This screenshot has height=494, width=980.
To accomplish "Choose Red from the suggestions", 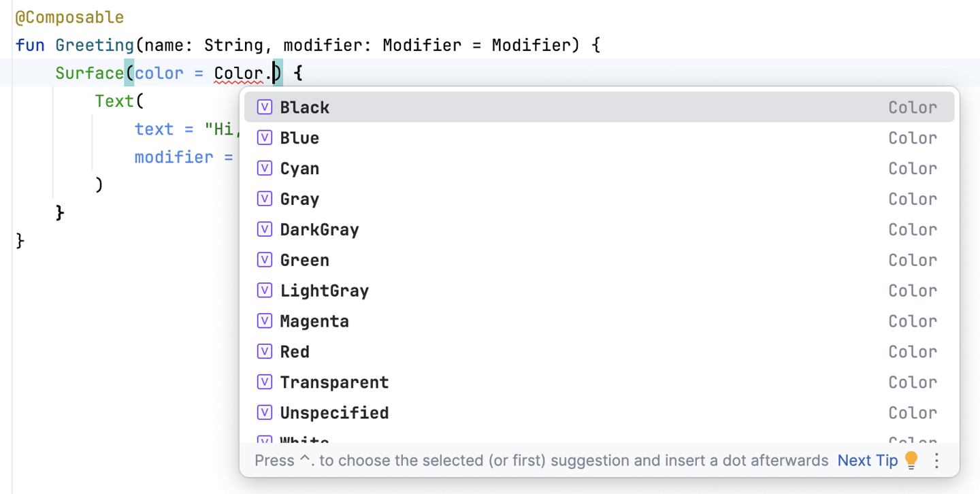I will (x=295, y=352).
